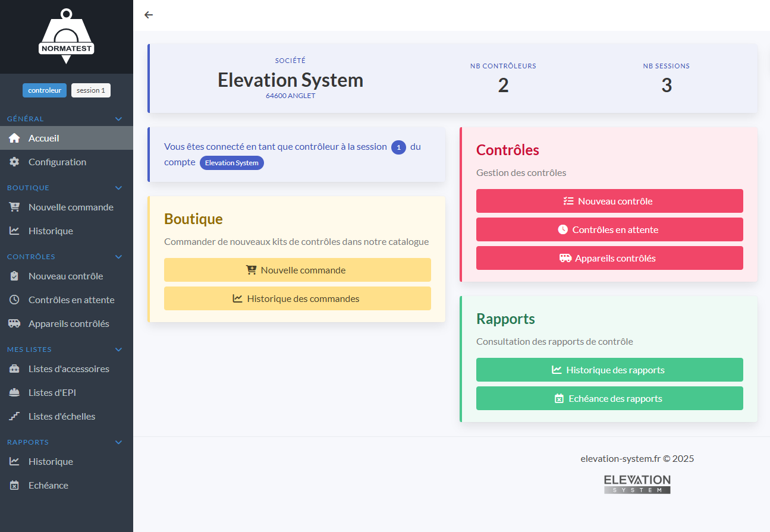Click the green Historique des rapports button
This screenshot has height=532, width=770.
point(609,370)
